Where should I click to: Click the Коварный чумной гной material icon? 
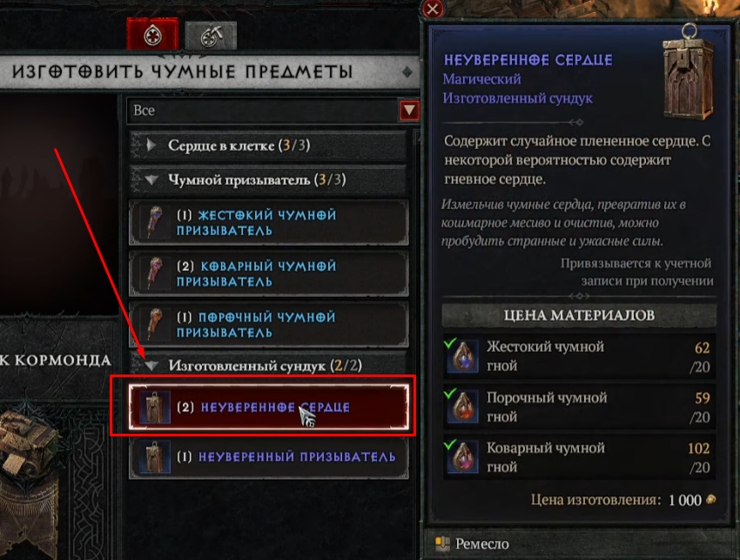[463, 457]
